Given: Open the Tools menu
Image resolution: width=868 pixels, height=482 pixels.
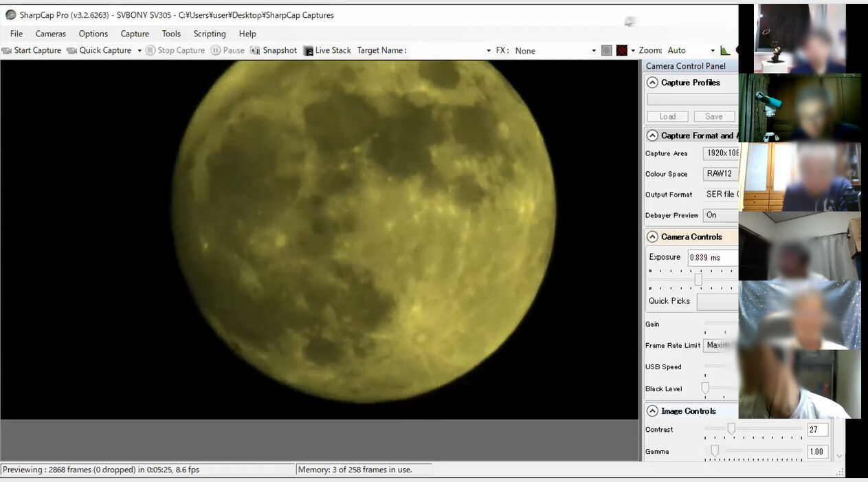Looking at the screenshot, I should (x=171, y=34).
